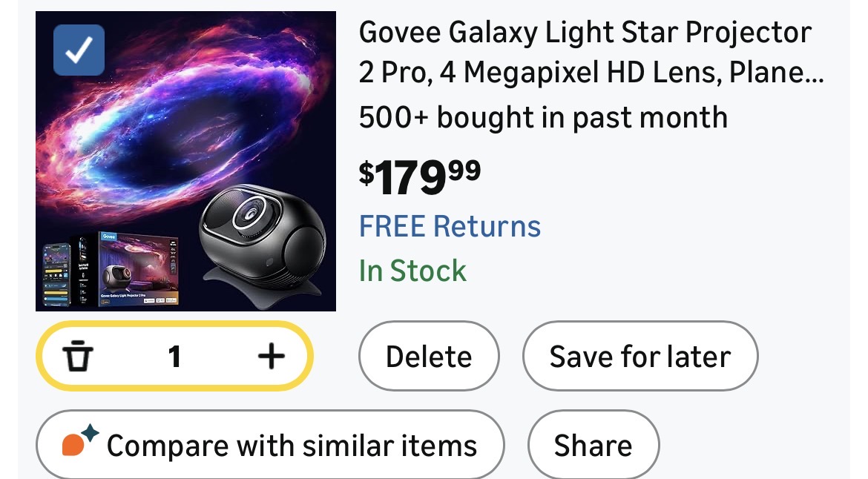Tap the Save for later button
Viewport: 868px width, 479px height.
[640, 357]
